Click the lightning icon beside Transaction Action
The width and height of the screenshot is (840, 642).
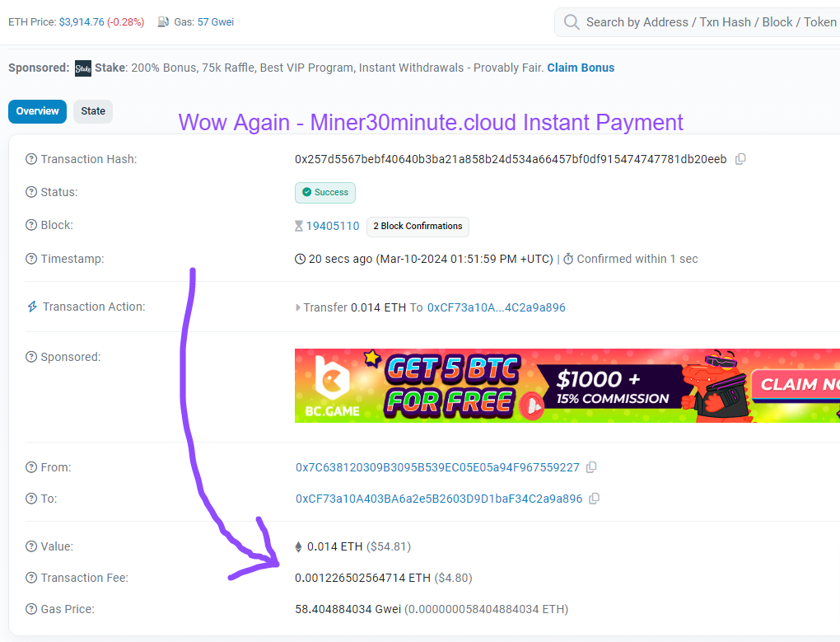click(32, 307)
